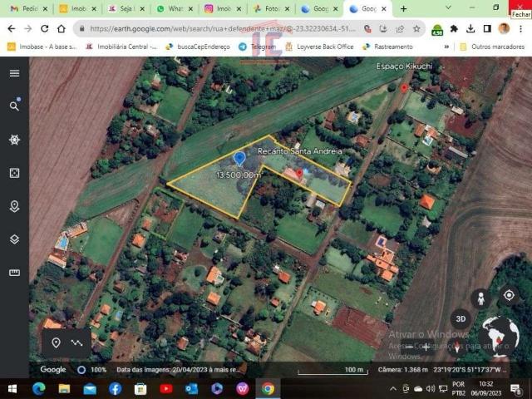Click the I'm Feeling Lucky dice icon
Screen dimensions: 532x399
pyautogui.click(x=14, y=173)
